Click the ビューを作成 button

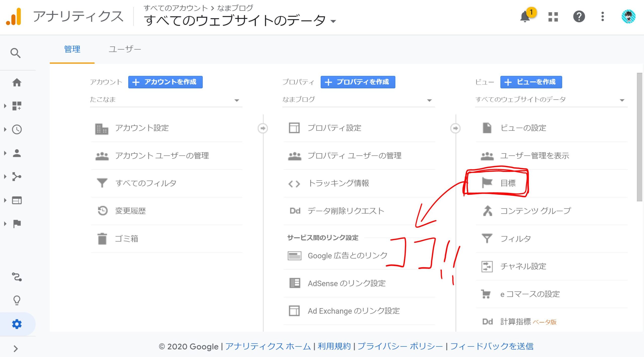click(531, 82)
